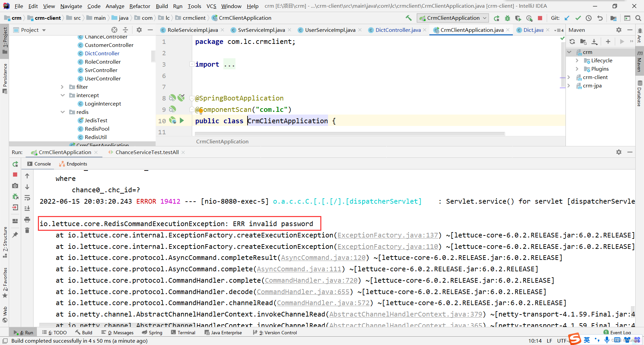Commit changes using the green Git checkmark
This screenshot has width=644, height=345.
point(578,18)
